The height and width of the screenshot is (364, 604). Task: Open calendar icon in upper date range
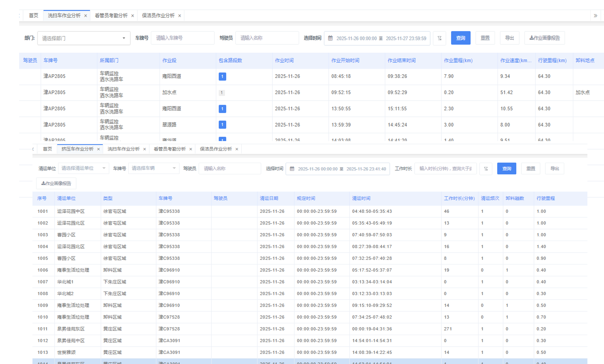pyautogui.click(x=331, y=38)
